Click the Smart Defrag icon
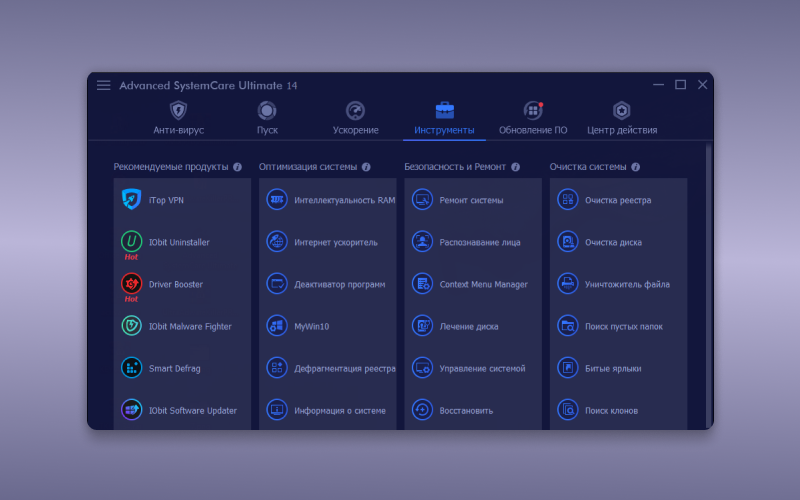The width and height of the screenshot is (800, 500). pos(132,367)
